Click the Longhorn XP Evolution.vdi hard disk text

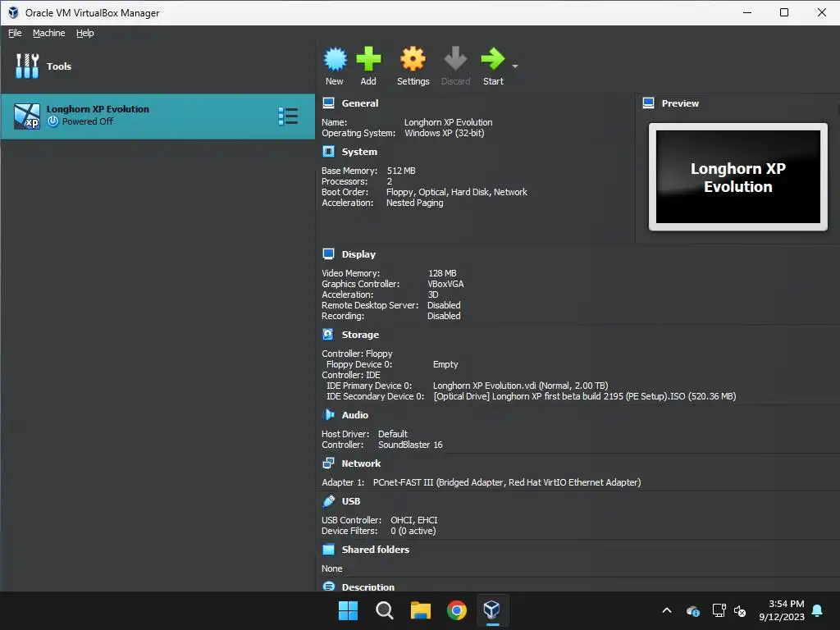(520, 386)
